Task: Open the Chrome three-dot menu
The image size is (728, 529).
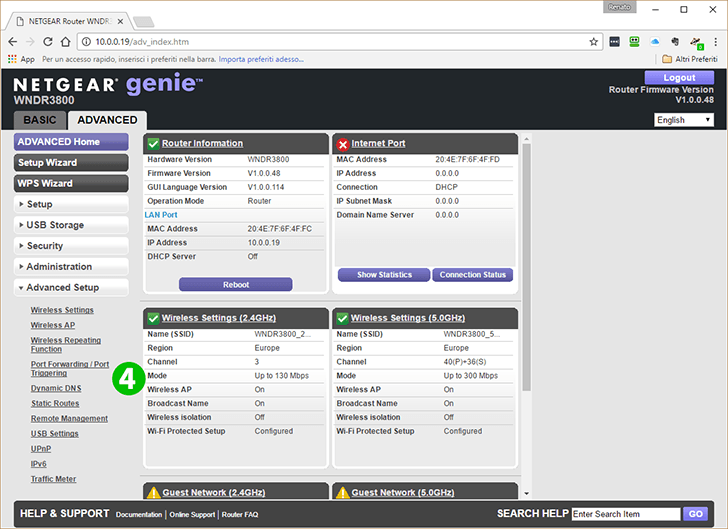Action: click(715, 42)
